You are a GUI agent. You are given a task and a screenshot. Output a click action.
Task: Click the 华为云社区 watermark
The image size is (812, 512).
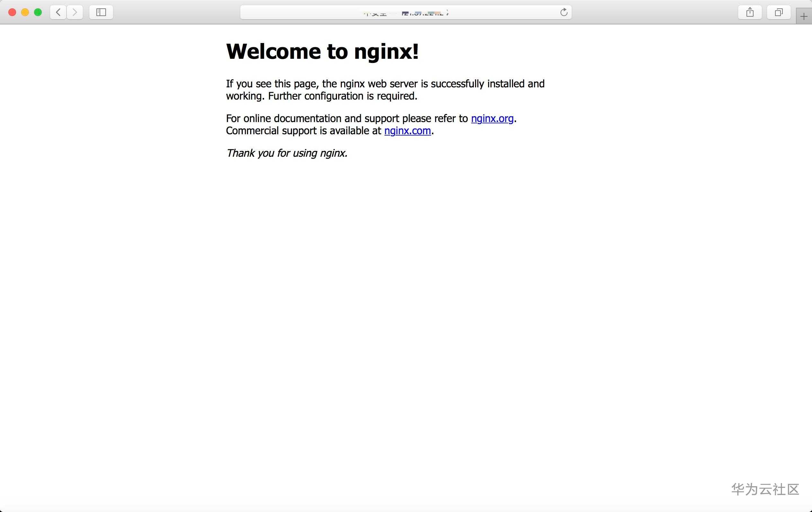click(x=765, y=489)
